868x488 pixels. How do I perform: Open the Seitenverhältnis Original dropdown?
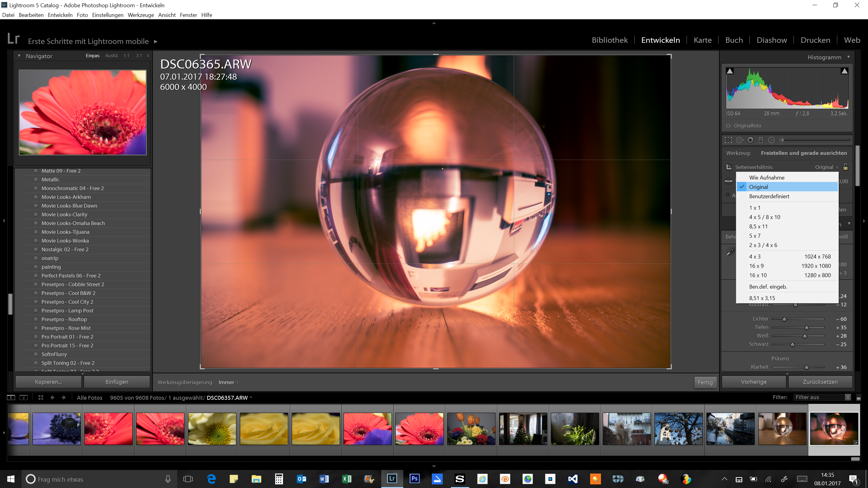[826, 167]
